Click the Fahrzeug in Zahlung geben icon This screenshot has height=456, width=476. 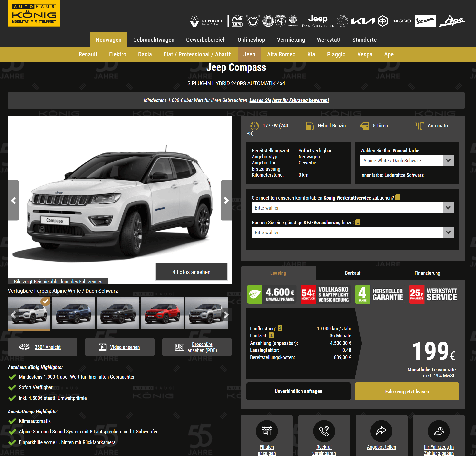[x=439, y=431]
